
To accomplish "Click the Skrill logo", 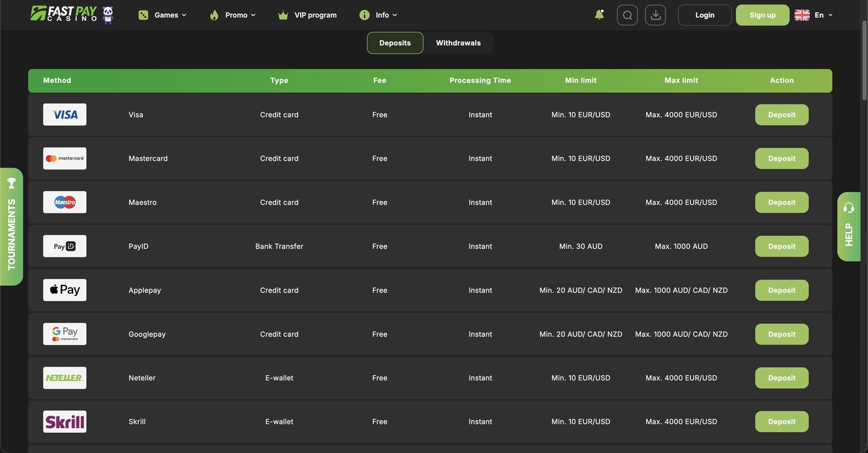I will [65, 421].
